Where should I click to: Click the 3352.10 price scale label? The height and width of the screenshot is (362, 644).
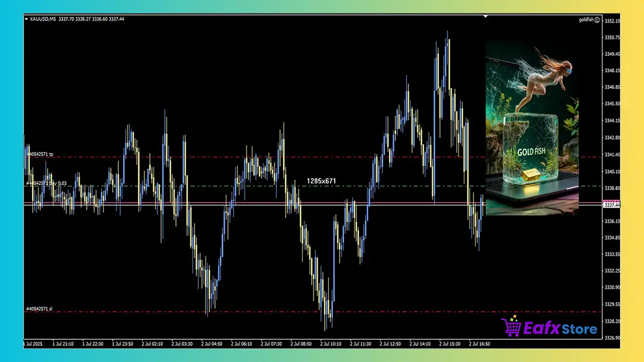point(612,21)
